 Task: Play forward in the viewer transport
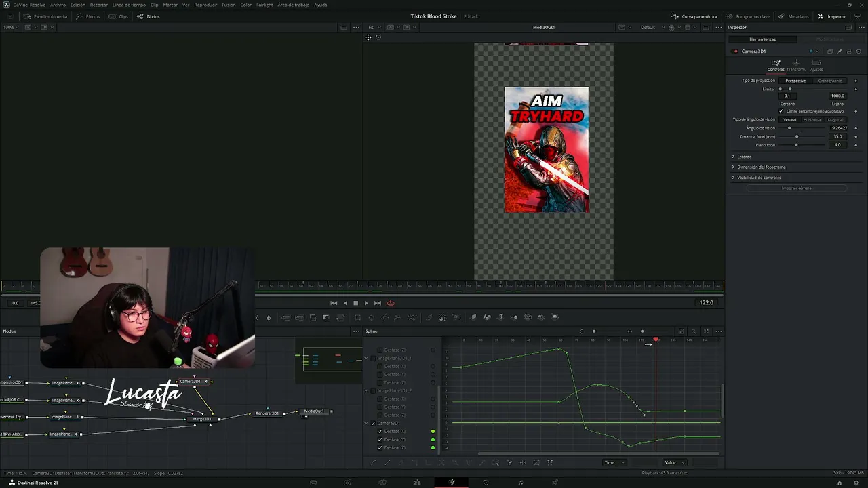pyautogui.click(x=366, y=303)
